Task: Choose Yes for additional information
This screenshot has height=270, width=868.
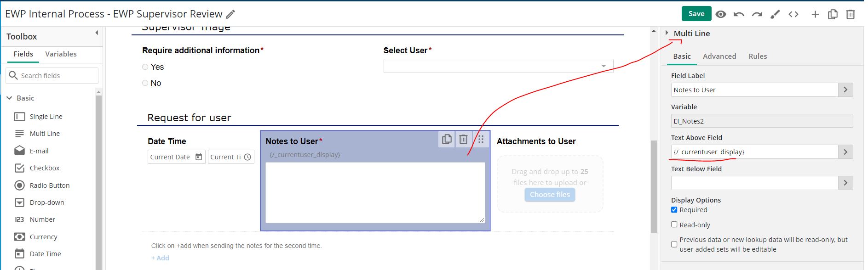Action: coord(145,67)
